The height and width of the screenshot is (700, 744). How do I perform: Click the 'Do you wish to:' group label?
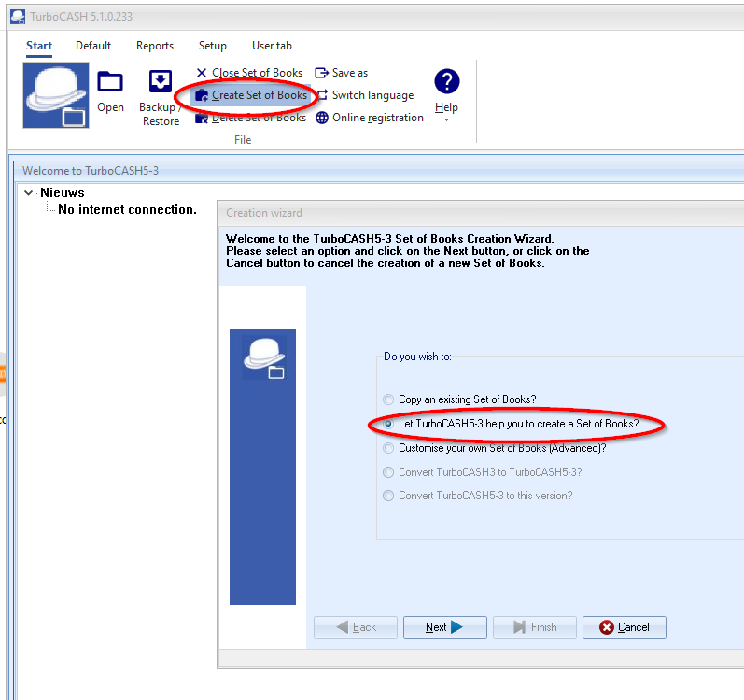click(417, 357)
